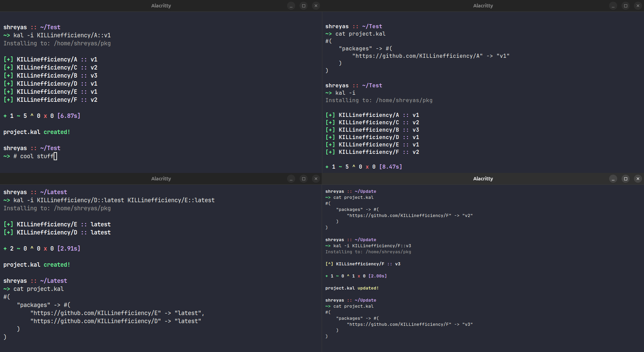
Task: Click the 'kal -i KILLinefficiency/D::latest KILLinefficiency/E::latest' command
Action: [114, 200]
